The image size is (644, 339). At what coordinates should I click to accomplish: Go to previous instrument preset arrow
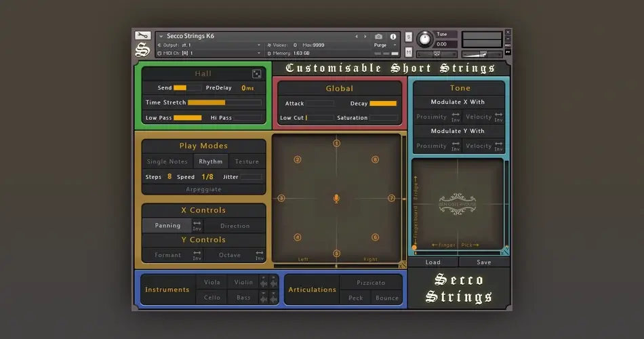(x=356, y=37)
